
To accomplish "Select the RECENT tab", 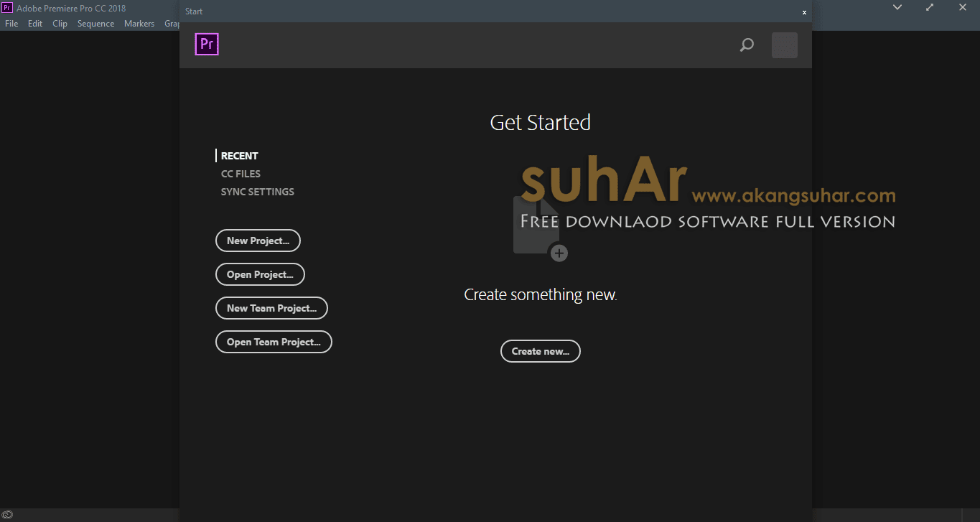I will [x=239, y=156].
